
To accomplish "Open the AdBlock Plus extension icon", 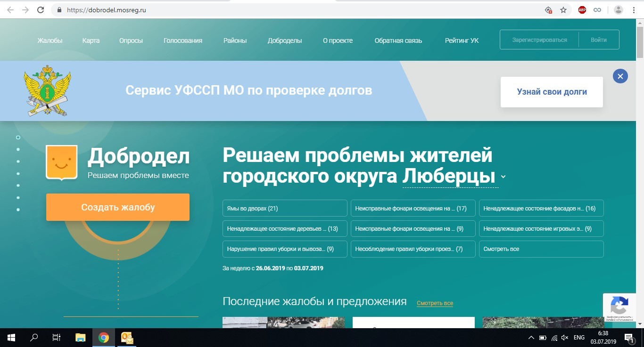I will click(x=582, y=10).
